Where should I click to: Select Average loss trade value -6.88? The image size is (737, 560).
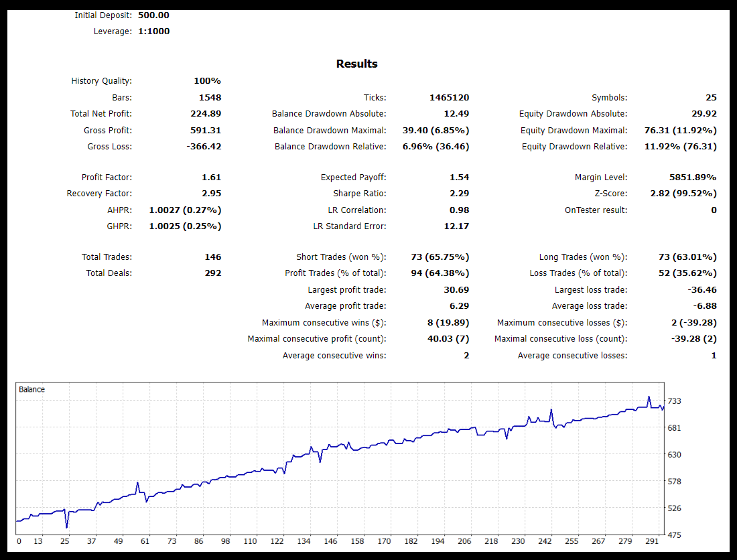point(705,306)
